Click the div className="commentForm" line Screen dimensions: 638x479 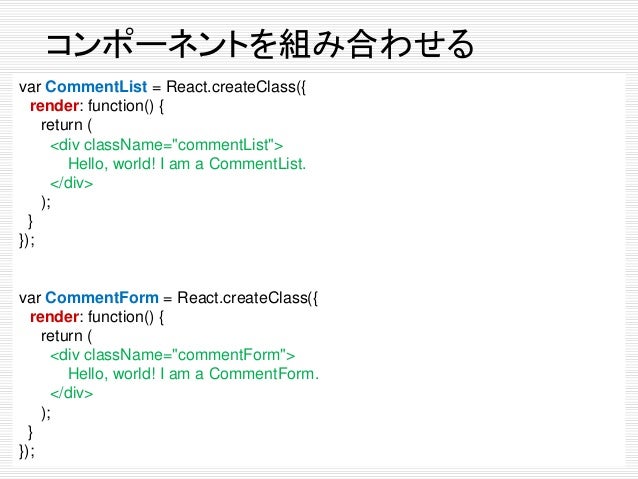173,355
